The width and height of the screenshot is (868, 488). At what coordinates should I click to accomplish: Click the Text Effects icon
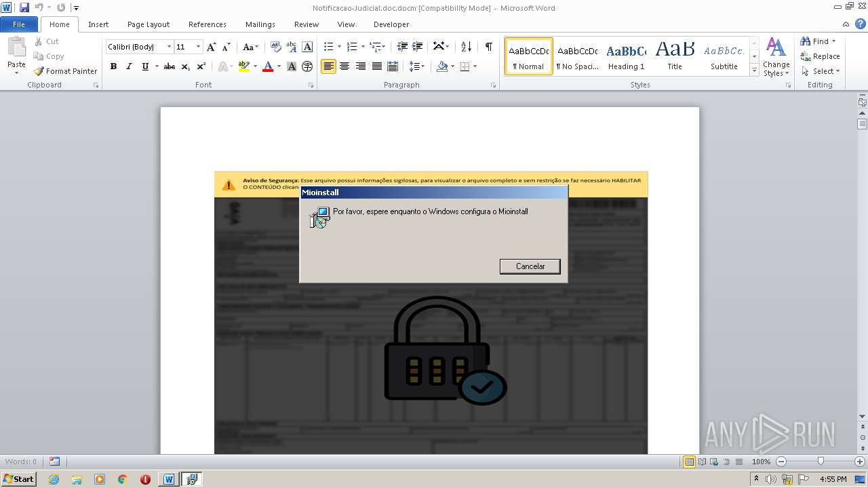pyautogui.click(x=222, y=66)
